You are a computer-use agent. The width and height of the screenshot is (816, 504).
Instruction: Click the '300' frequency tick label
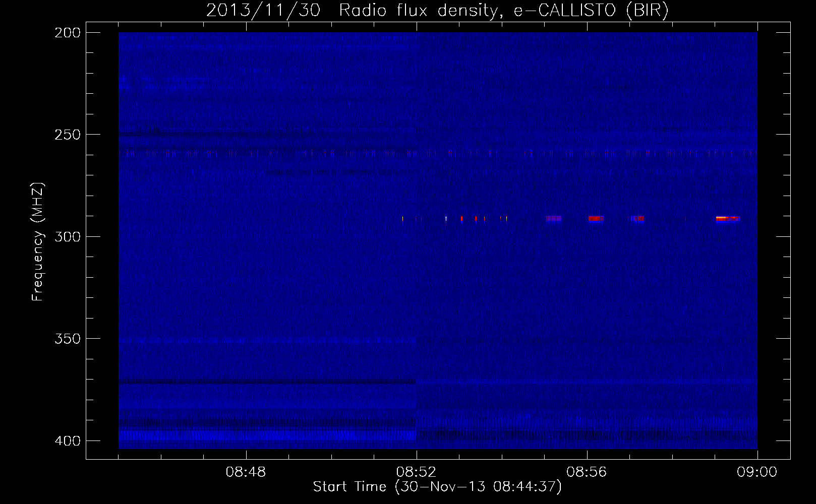(67, 237)
